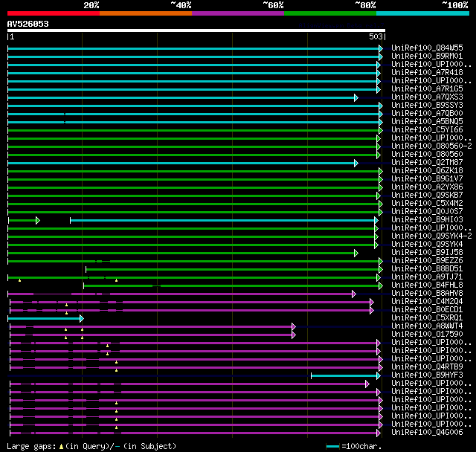The height and width of the screenshot is (452, 476).
Task: Select label UniRef100_Q6ZK18
Action: coord(427,170)
